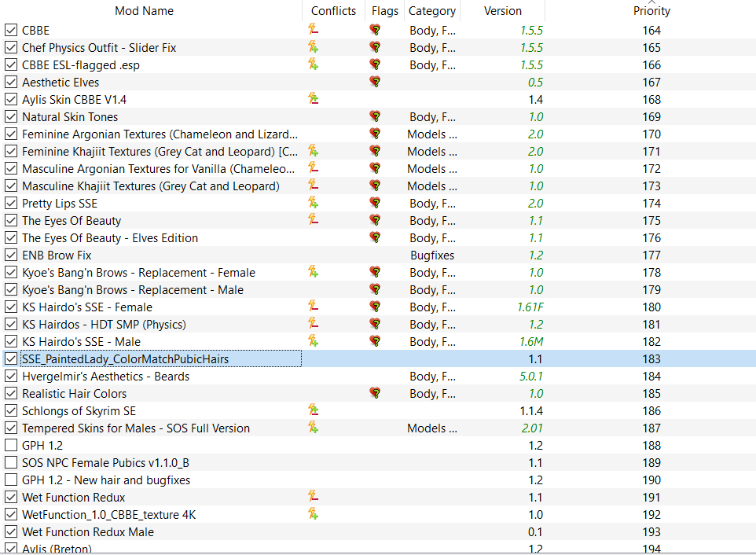The width and height of the screenshot is (756, 555).
Task: Sort by the Conflicts column header
Action: [333, 10]
